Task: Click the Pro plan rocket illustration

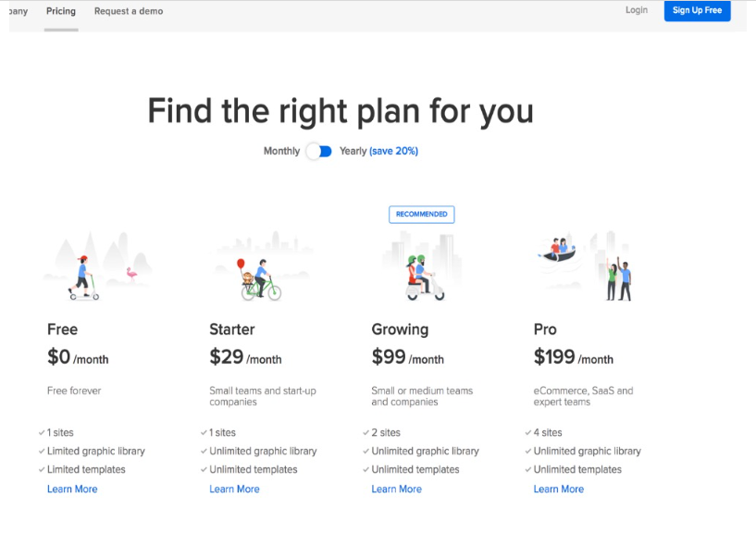Action: (586, 267)
